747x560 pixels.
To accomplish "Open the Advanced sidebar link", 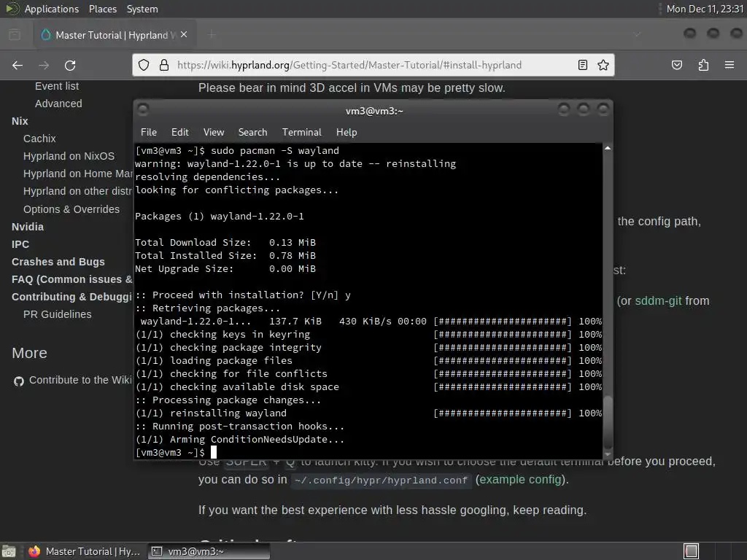I will click(x=58, y=104).
